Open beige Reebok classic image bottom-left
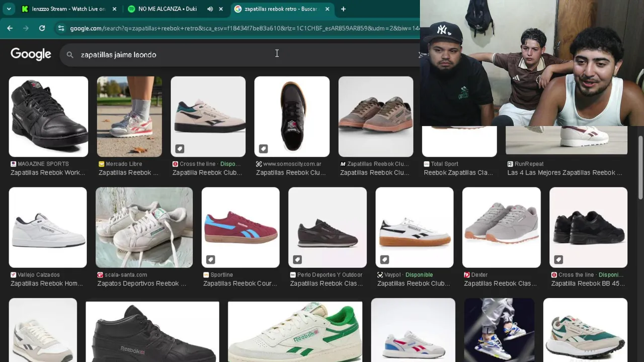This screenshot has height=362, width=644. tap(43, 330)
